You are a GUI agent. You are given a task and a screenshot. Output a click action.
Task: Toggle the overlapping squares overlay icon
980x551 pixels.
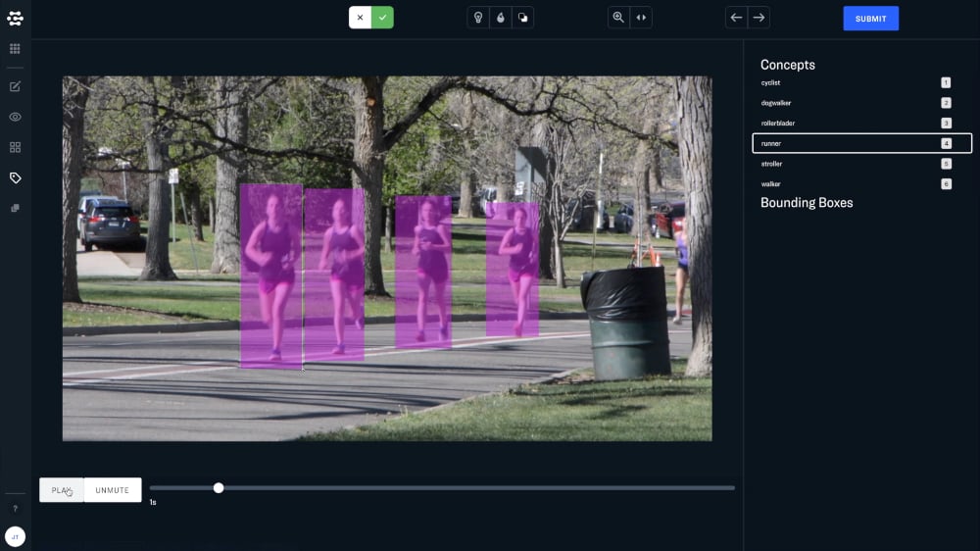tap(522, 18)
